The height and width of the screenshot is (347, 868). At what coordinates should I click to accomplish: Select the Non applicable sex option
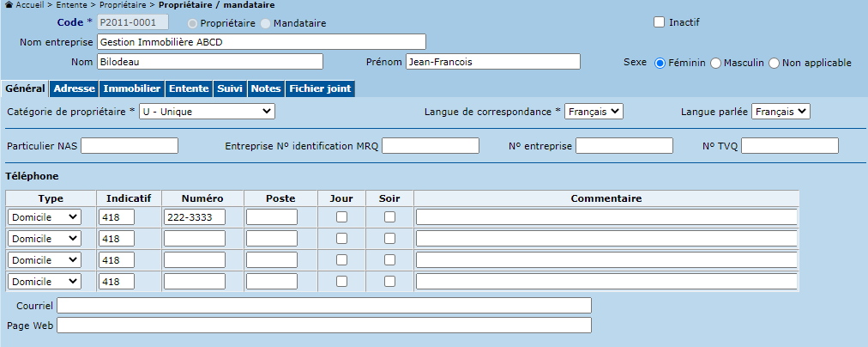click(x=774, y=63)
